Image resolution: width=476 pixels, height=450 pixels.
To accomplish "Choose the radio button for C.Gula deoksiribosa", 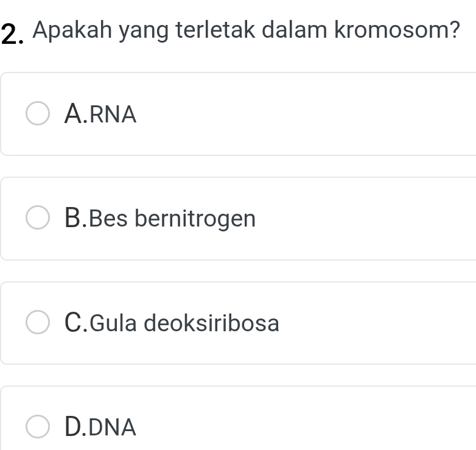I will coord(38,323).
